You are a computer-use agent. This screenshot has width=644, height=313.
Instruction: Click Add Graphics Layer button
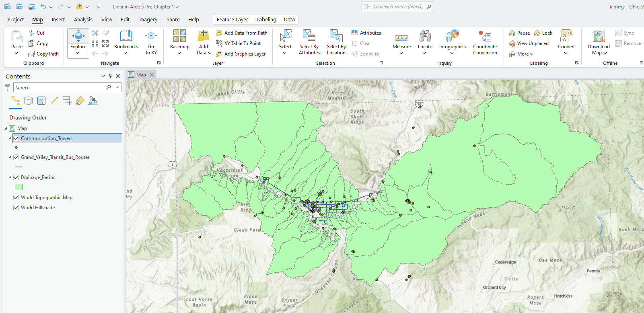point(241,54)
